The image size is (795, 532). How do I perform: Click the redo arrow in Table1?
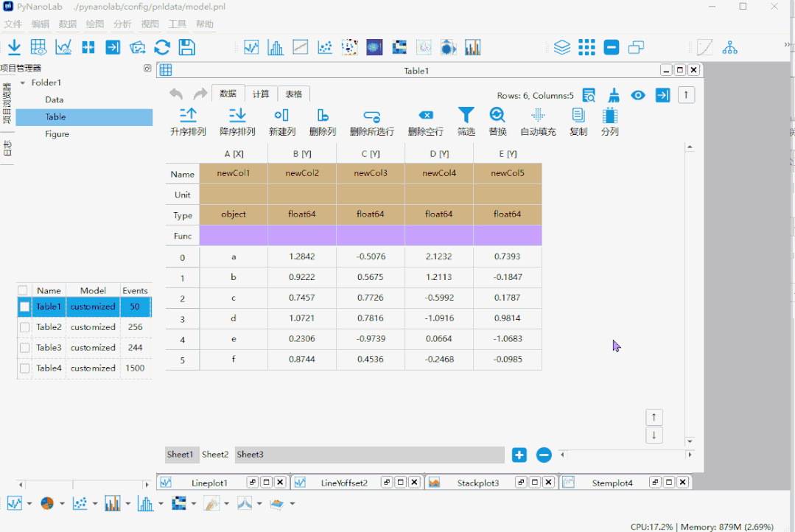click(x=200, y=94)
